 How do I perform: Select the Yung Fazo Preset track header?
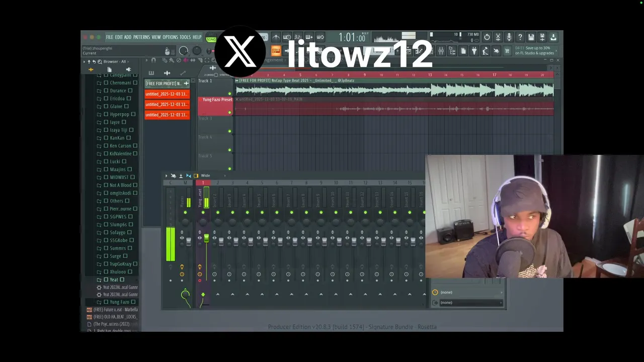tap(215, 106)
